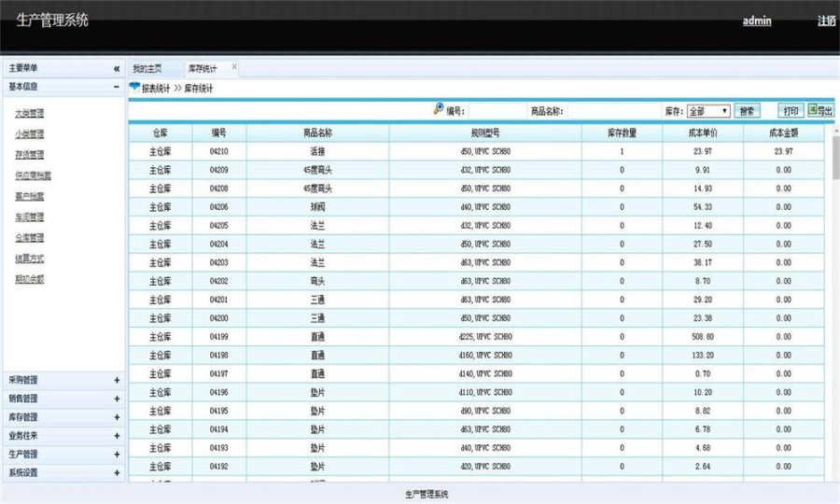The width and height of the screenshot is (840, 504).
Task: Expand the 销售管理 menu section
Action: (117, 399)
